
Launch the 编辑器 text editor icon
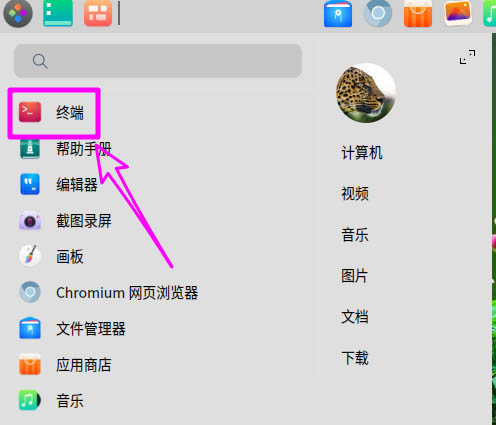point(30,184)
